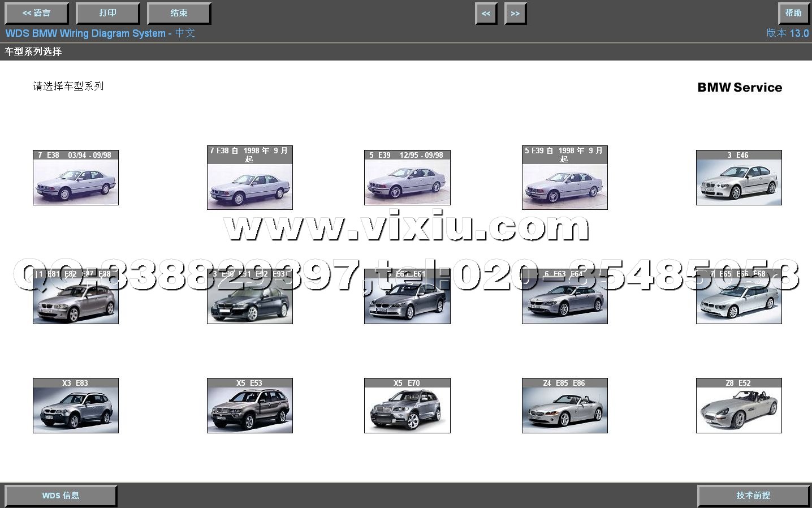Image resolution: width=812 pixels, height=508 pixels.
Task: Click the 语言 (language) button
Action: [36, 13]
